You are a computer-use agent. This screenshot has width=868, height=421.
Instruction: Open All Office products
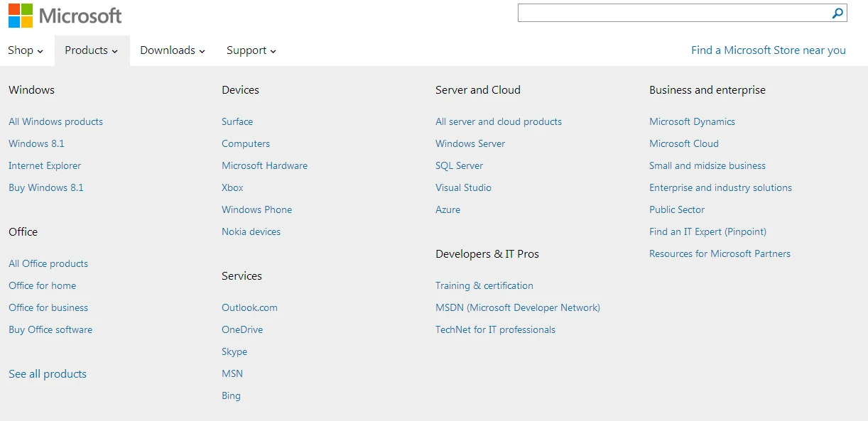coord(48,263)
